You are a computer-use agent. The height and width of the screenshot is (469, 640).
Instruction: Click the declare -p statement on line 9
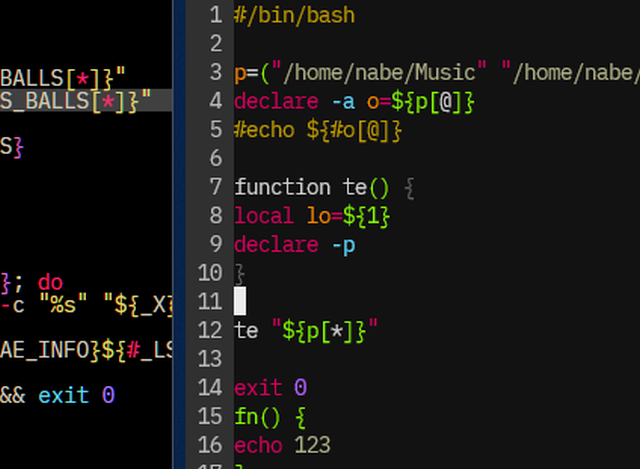pyautogui.click(x=294, y=245)
